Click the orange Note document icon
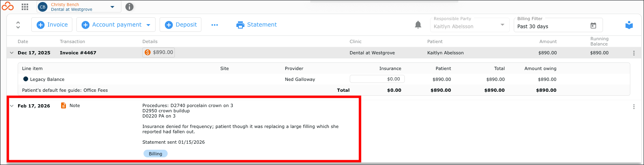644x165 pixels. (63, 105)
